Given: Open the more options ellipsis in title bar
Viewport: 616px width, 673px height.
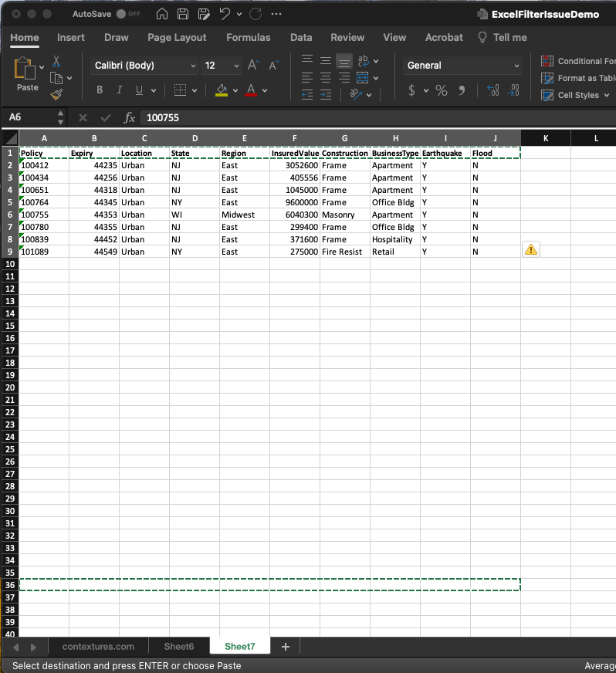Looking at the screenshot, I should point(276,14).
